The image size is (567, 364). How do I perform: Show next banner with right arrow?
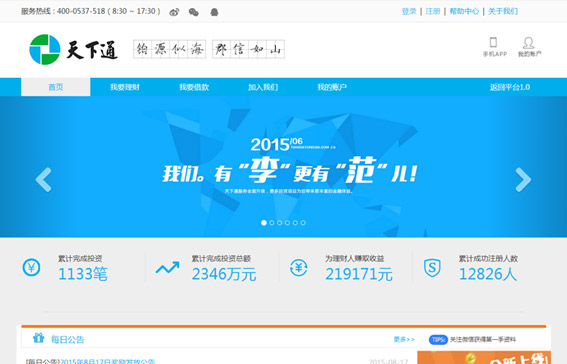(x=523, y=180)
